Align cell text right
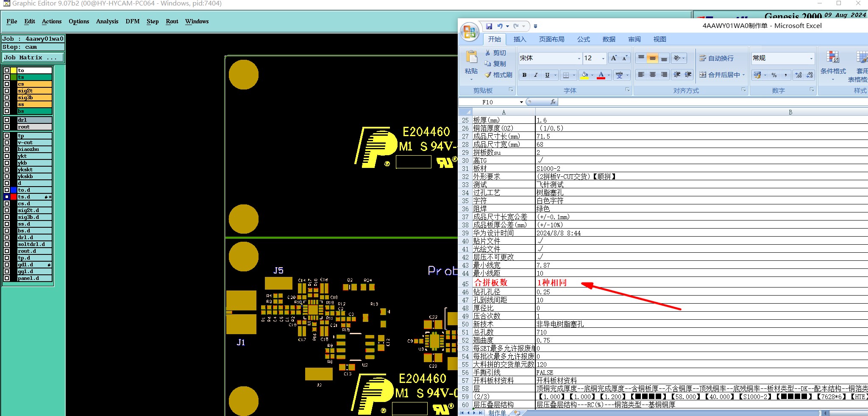This screenshot has height=416, width=868. pyautogui.click(x=664, y=75)
